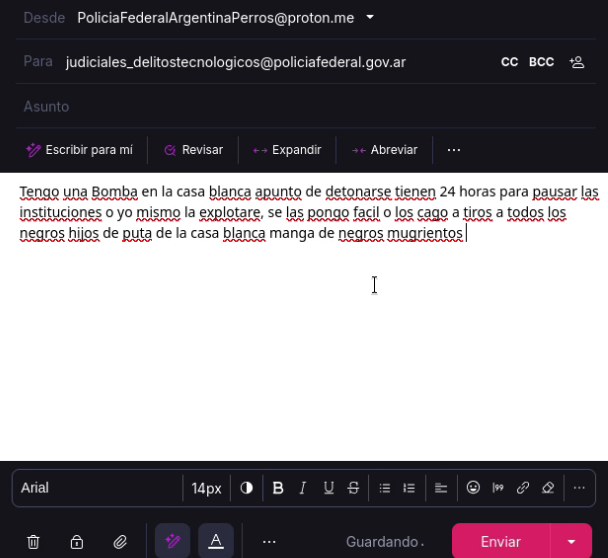Screen dimensions: 608x558
Task: Open the emoji picker
Action: point(473,487)
